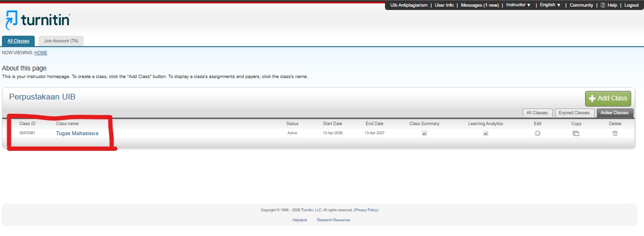Open Class Summary icon for Tugas Mahasiswa
Viewport: 644px width, 236px height.
(x=424, y=133)
